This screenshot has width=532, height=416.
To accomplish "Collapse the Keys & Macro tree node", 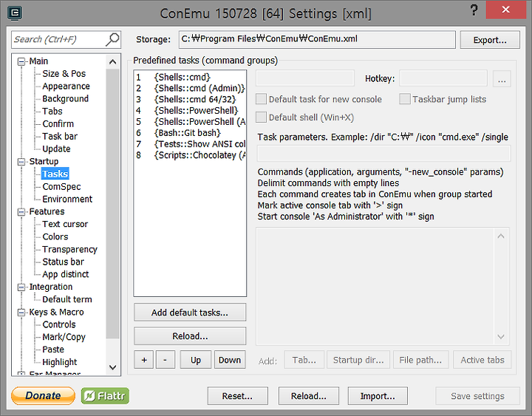I will [x=21, y=312].
